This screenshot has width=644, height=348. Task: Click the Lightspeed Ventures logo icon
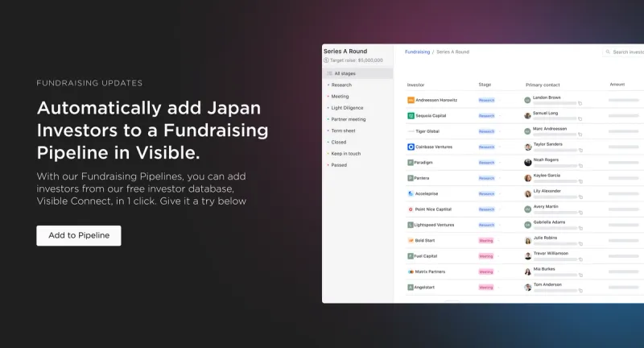click(411, 225)
